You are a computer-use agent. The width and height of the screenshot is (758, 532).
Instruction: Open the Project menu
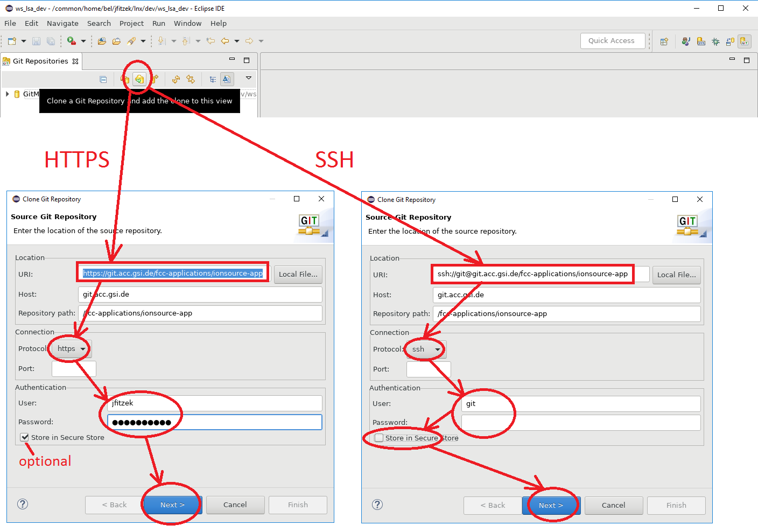click(x=131, y=23)
